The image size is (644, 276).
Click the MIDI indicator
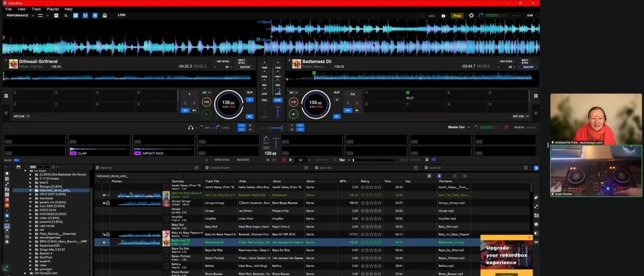[x=432, y=16]
